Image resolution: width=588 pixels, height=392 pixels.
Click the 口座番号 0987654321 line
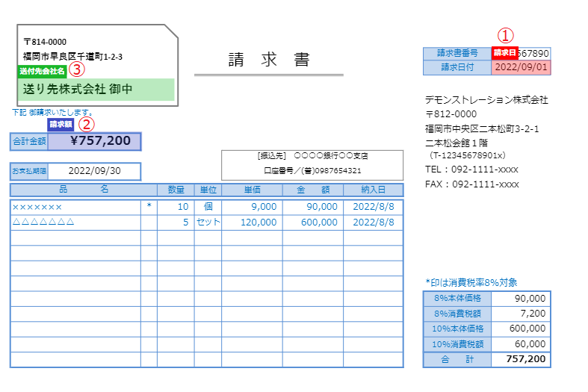312,171
